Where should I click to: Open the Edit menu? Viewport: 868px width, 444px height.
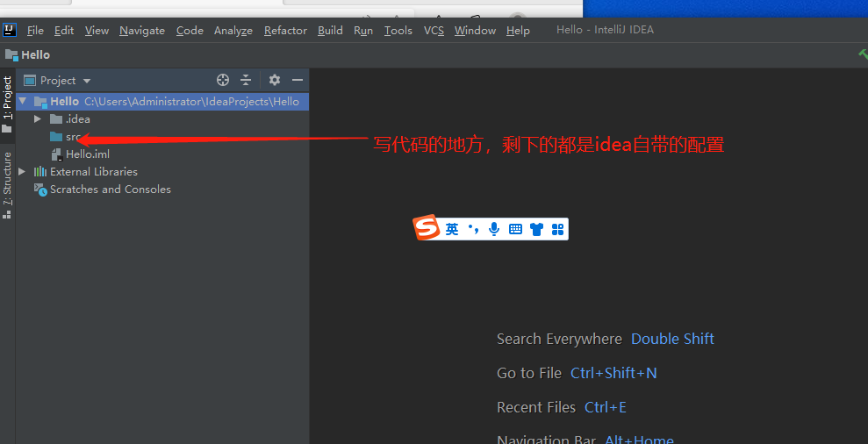point(64,31)
